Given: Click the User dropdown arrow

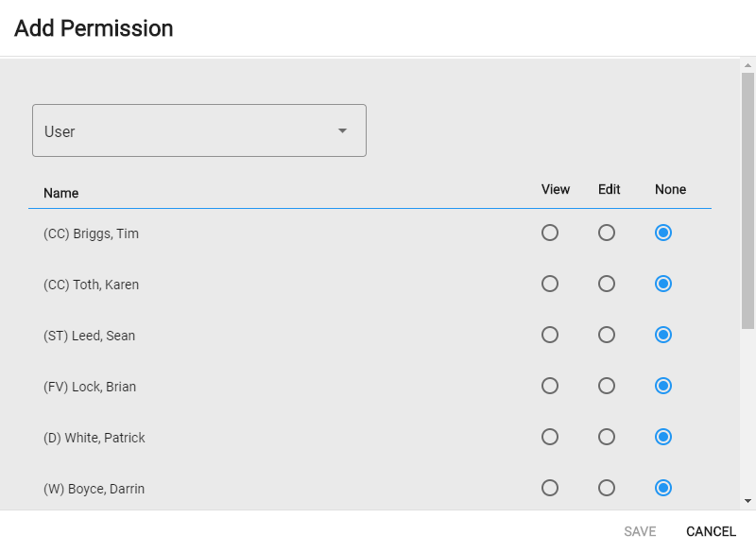Looking at the screenshot, I should click(x=342, y=130).
